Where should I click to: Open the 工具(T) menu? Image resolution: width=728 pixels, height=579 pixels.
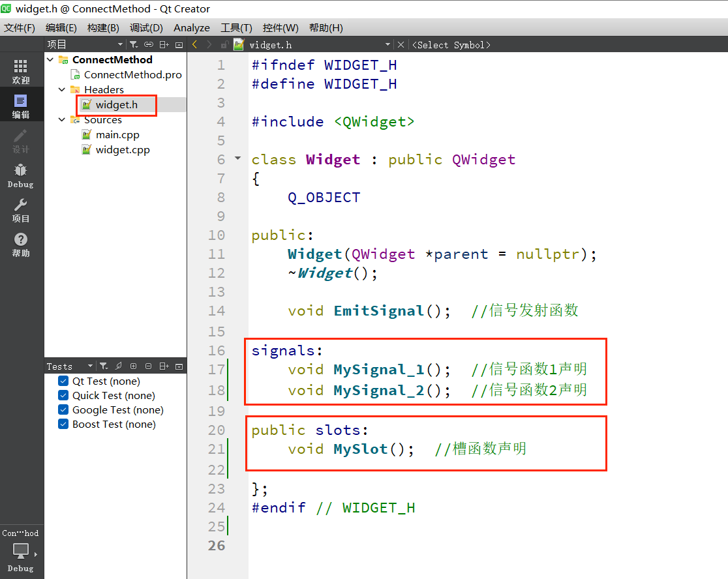tap(236, 28)
